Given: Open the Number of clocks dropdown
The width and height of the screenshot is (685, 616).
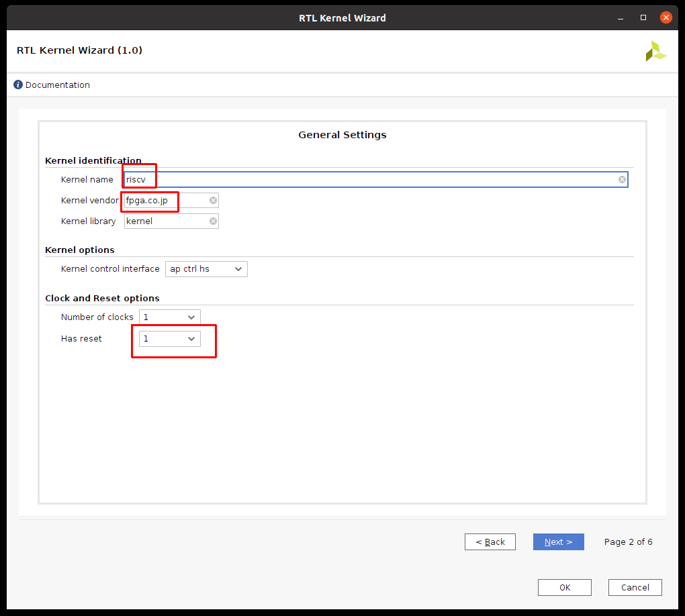Looking at the screenshot, I should click(169, 317).
